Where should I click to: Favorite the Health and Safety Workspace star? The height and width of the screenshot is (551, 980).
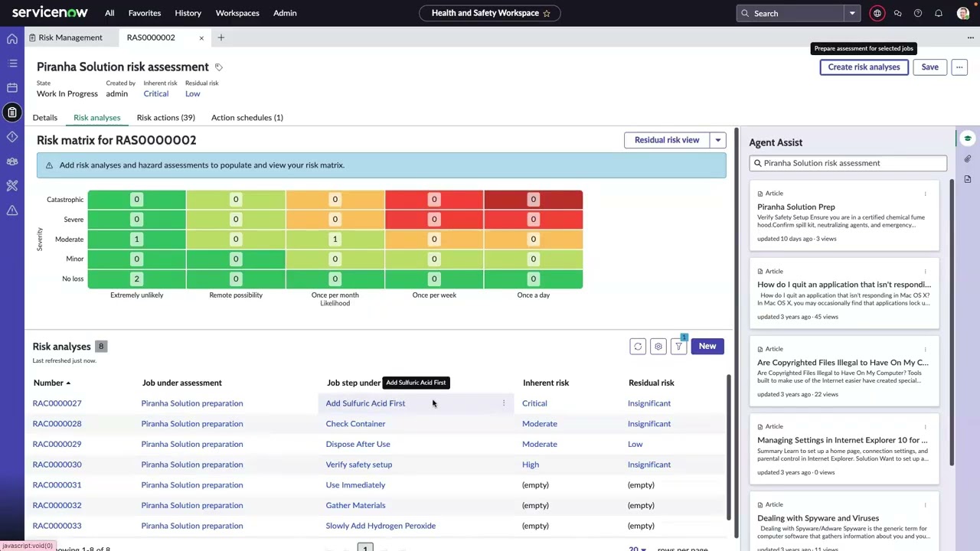547,13
